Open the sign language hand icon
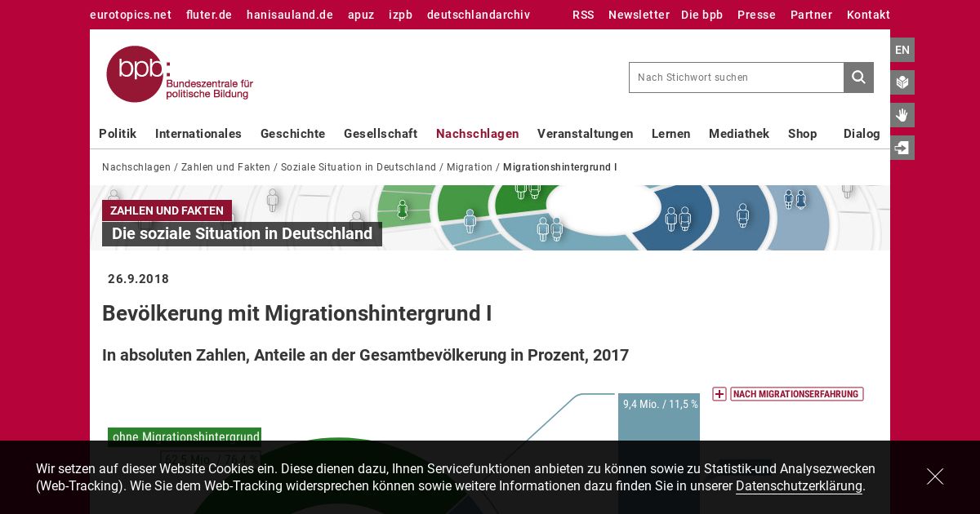980x514 pixels. [902, 115]
